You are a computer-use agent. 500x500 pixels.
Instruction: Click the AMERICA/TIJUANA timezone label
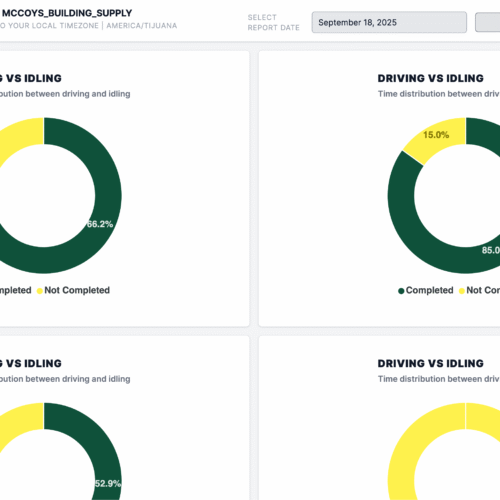(142, 26)
